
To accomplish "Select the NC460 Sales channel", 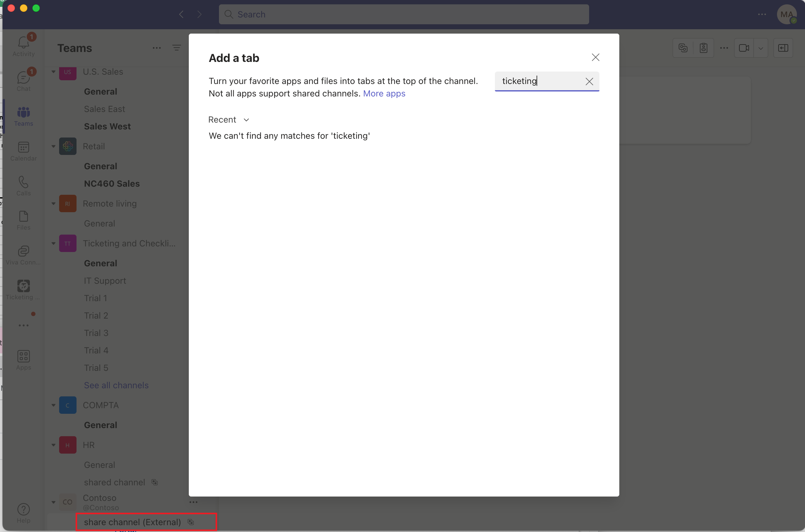I will point(112,184).
